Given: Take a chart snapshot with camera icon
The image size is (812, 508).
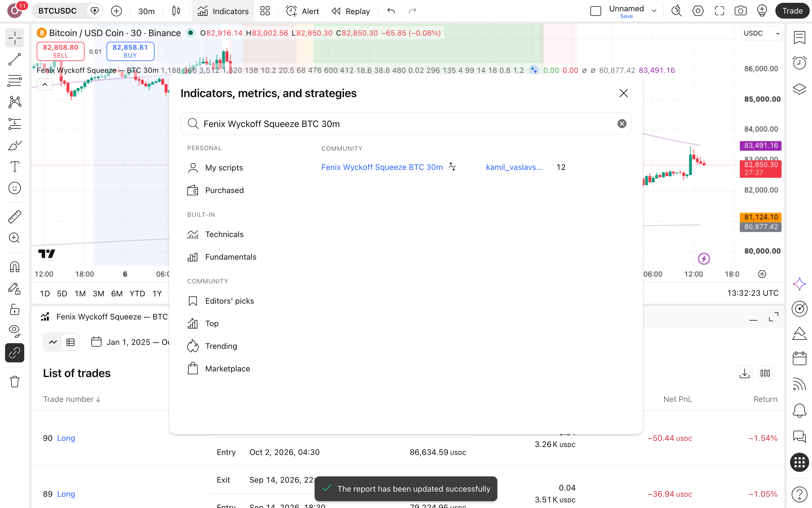Looking at the screenshot, I should 741,11.
